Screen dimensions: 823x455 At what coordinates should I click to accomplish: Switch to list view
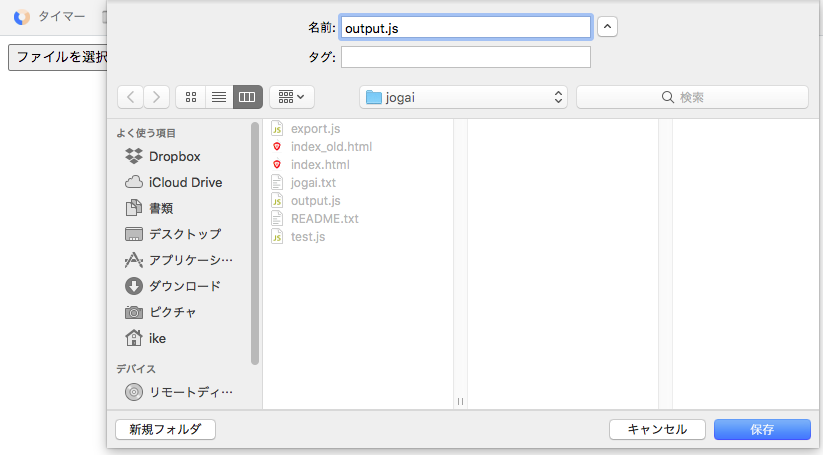coord(219,97)
